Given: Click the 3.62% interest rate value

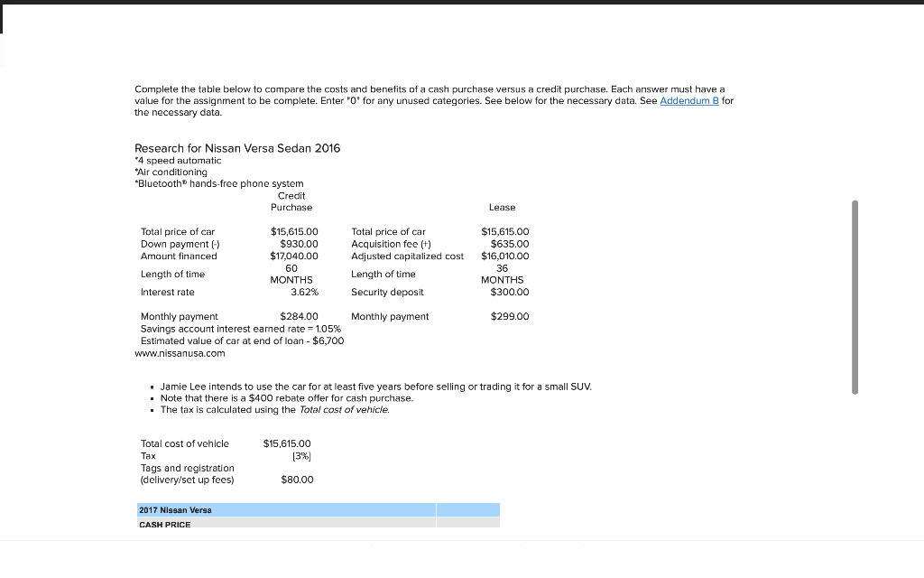Looking at the screenshot, I should [304, 292].
